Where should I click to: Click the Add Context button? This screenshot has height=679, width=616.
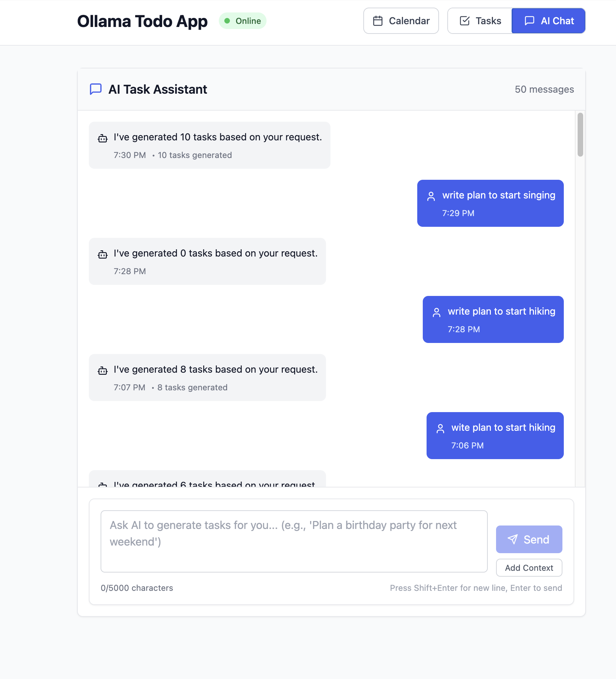[529, 568]
